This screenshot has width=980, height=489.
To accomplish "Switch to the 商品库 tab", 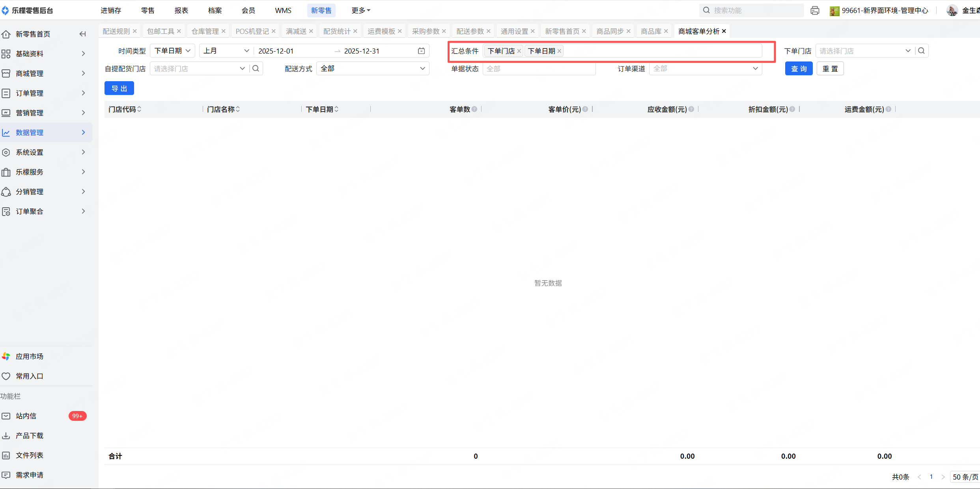I will tap(651, 31).
